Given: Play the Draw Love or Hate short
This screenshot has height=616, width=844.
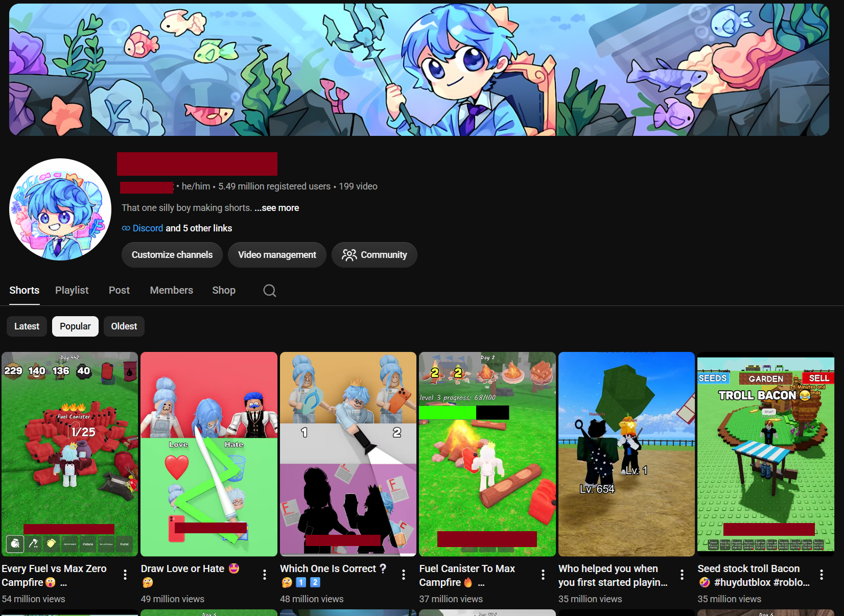Looking at the screenshot, I should pos(209,454).
